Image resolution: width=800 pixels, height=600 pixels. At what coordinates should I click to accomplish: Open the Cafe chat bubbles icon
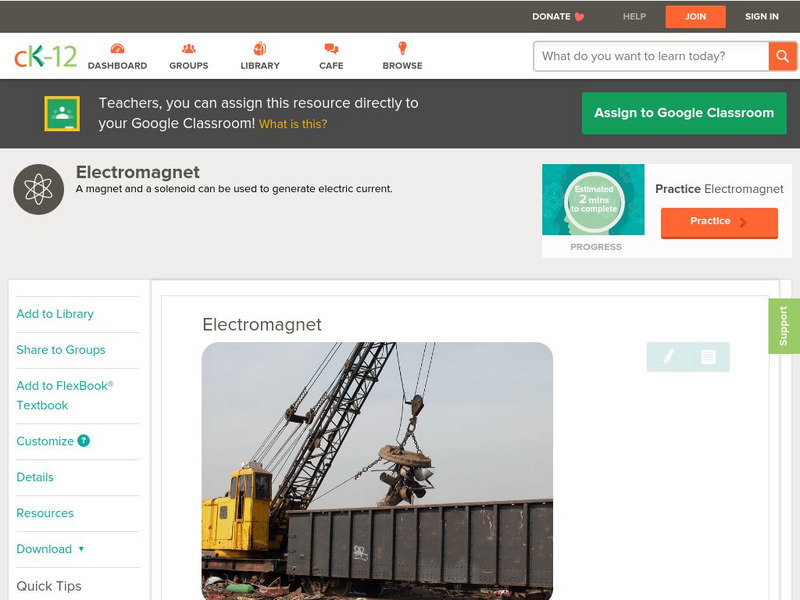pyautogui.click(x=331, y=49)
